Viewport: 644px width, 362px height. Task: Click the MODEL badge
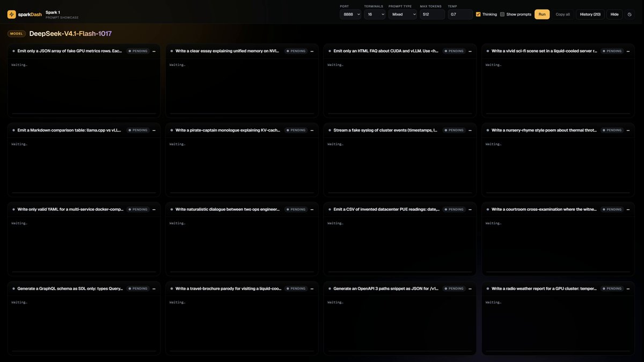[17, 34]
